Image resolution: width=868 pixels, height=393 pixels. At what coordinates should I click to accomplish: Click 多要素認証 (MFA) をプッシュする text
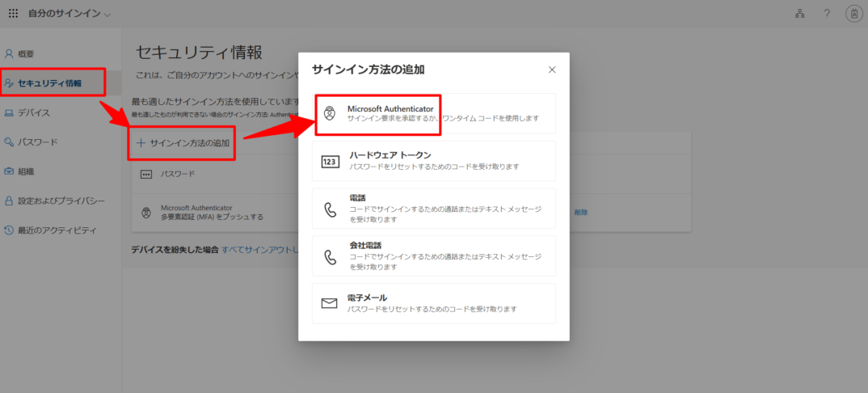point(212,217)
